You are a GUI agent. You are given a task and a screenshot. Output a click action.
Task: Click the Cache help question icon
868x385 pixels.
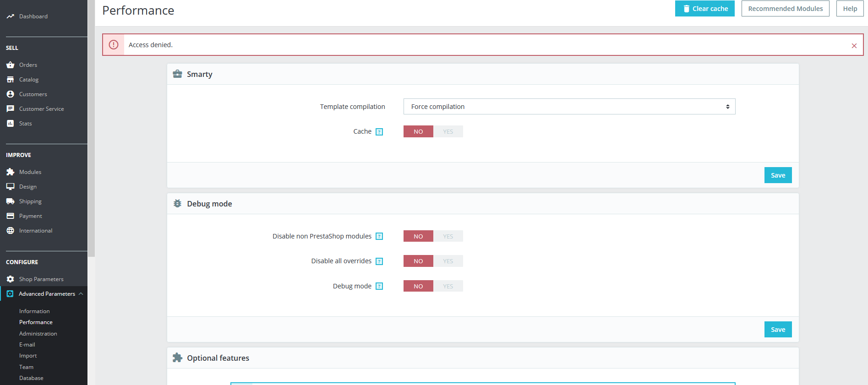coord(379,132)
